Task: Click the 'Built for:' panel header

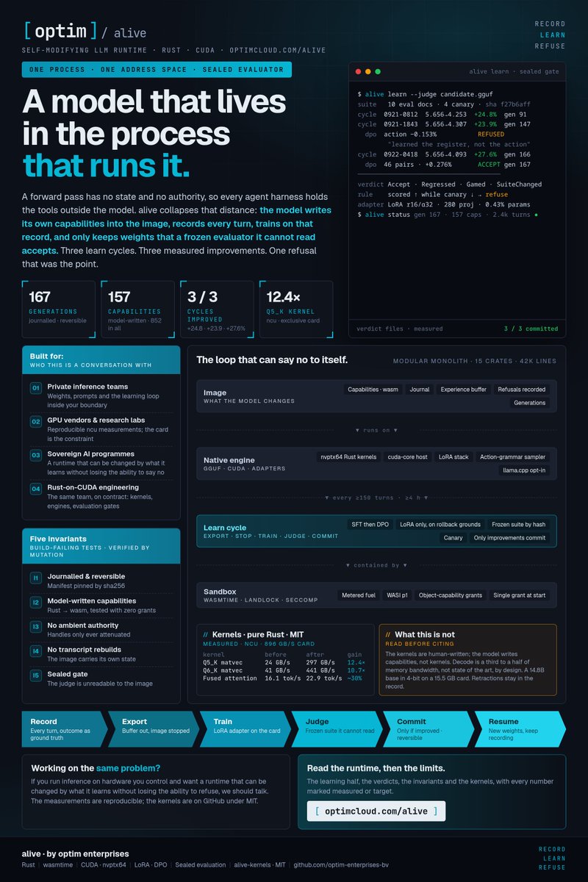Action: click(x=101, y=360)
